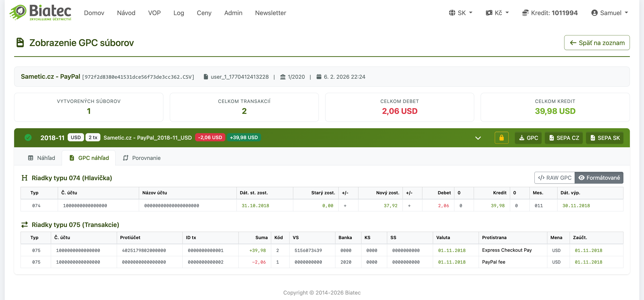Click the file icon beside page title
The height and width of the screenshot is (300, 644).
tap(20, 43)
